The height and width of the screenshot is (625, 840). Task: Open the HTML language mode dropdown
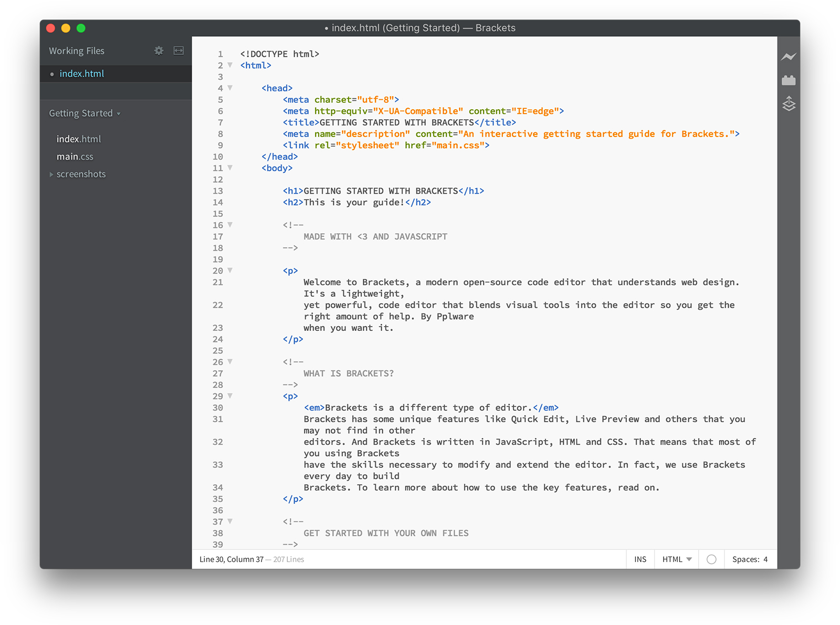pos(677,559)
